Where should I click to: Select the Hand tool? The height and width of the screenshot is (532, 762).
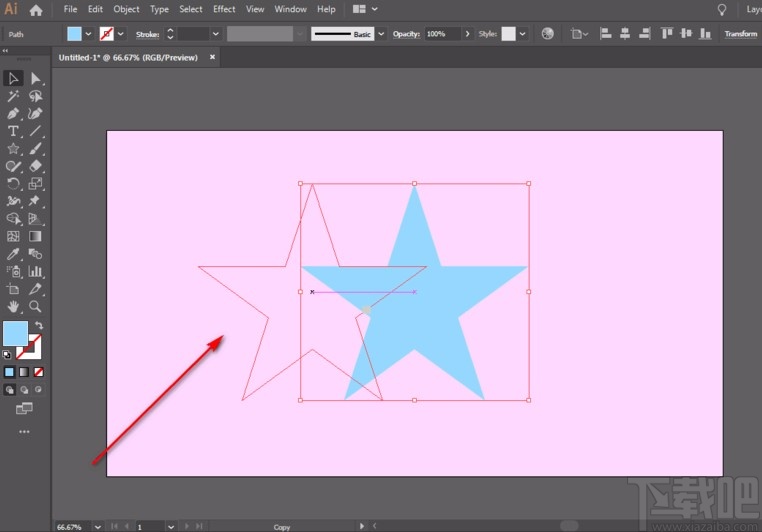click(x=13, y=307)
